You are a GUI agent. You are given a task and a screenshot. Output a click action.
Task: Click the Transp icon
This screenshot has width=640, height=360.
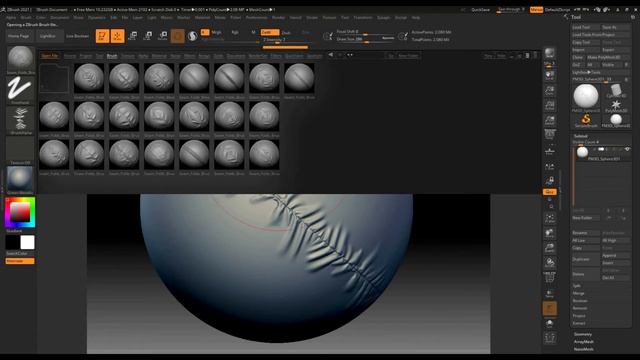[x=550, y=293]
